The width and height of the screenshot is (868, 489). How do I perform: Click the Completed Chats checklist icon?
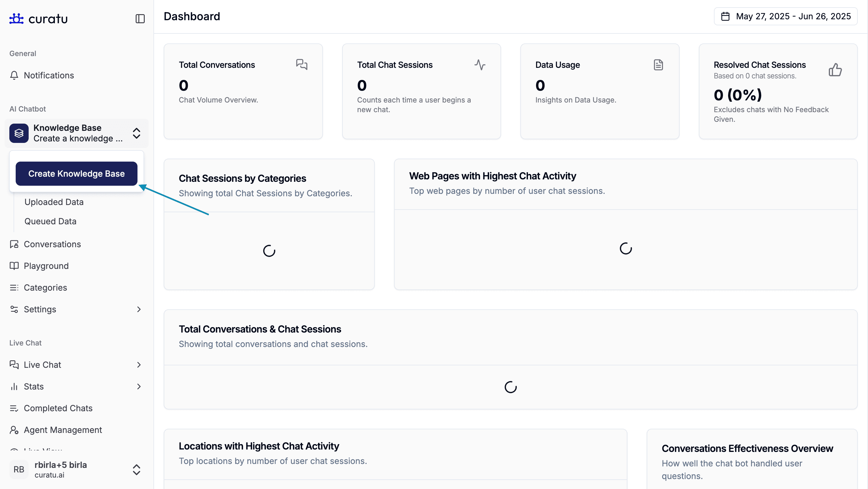tap(14, 408)
